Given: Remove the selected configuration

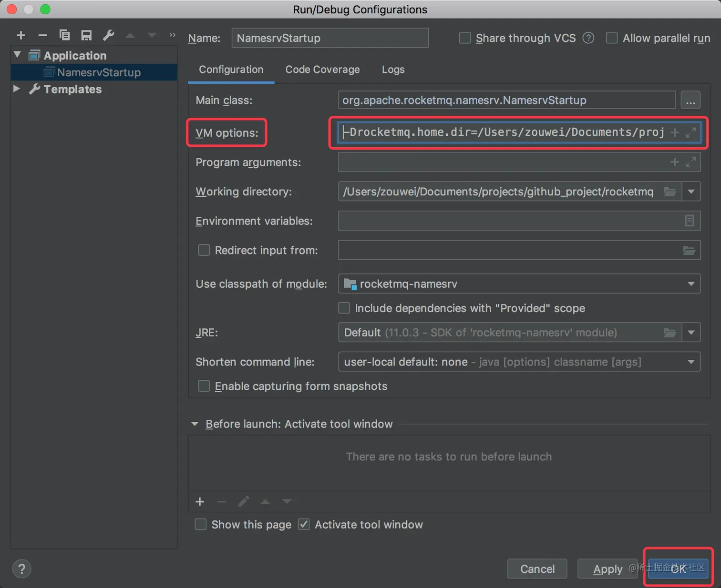Looking at the screenshot, I should 42,35.
